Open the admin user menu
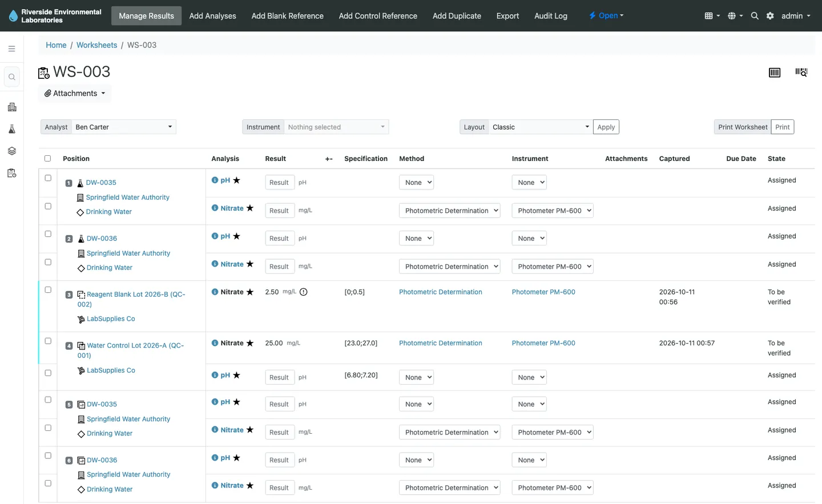The image size is (822, 504). pos(796,16)
